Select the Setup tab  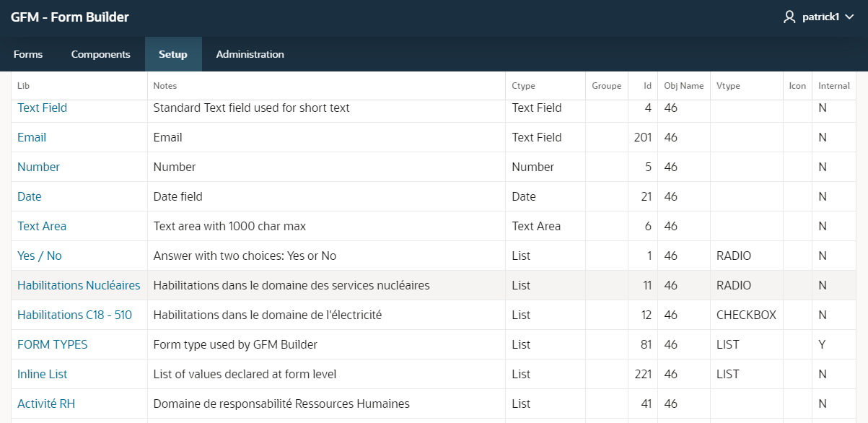(173, 54)
